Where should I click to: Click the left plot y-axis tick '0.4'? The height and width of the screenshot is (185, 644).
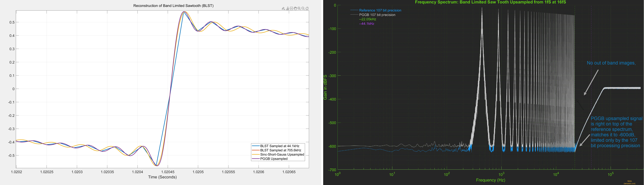pyautogui.click(x=12, y=36)
